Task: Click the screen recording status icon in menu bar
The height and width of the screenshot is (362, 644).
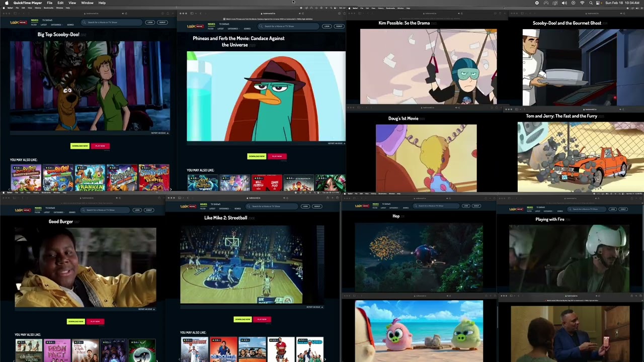Action: (537, 3)
